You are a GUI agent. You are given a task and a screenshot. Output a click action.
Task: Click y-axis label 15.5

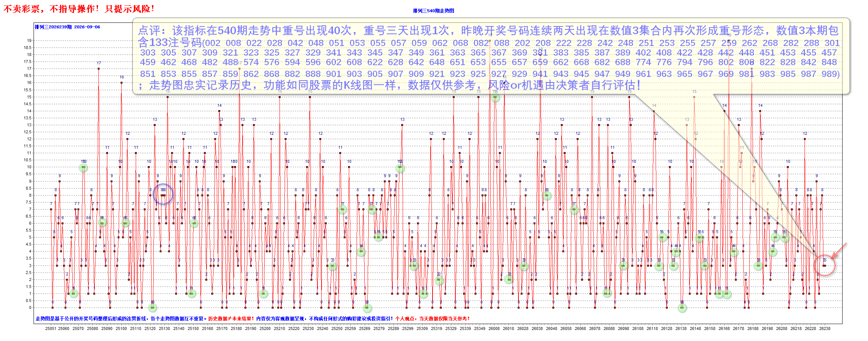[28, 90]
